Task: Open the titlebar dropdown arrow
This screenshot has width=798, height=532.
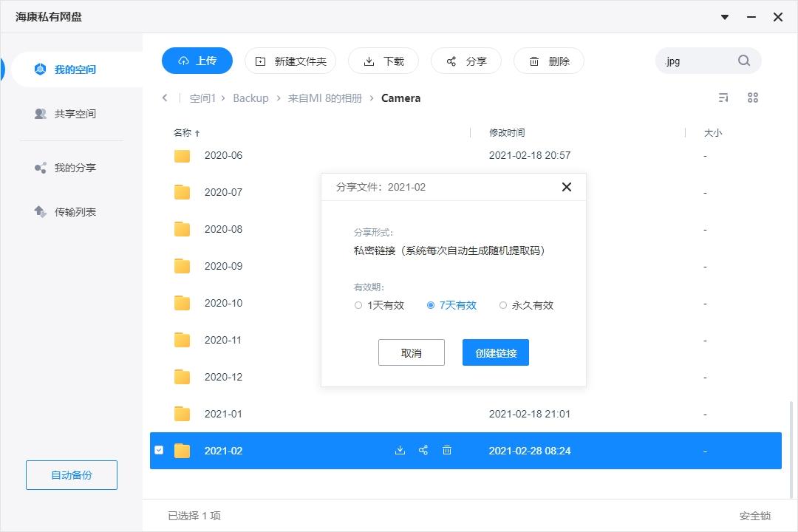Action: [724, 17]
